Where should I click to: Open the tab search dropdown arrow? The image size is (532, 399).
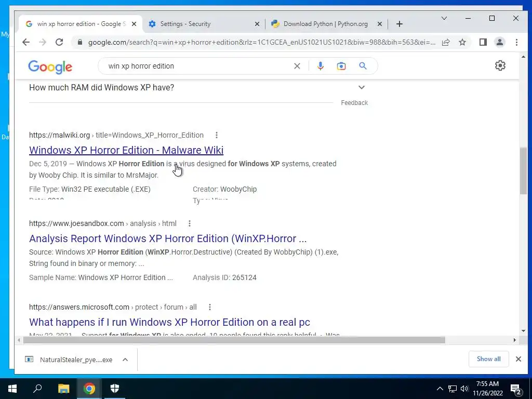[x=444, y=18]
